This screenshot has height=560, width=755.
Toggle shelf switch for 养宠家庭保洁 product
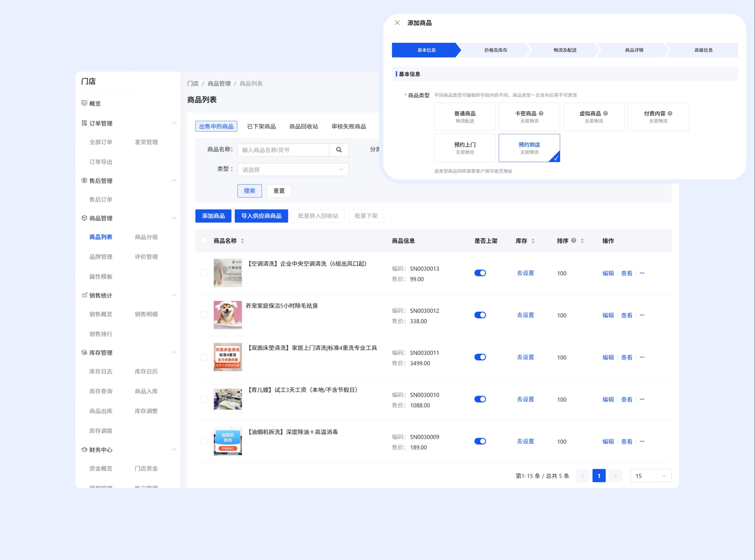point(480,315)
